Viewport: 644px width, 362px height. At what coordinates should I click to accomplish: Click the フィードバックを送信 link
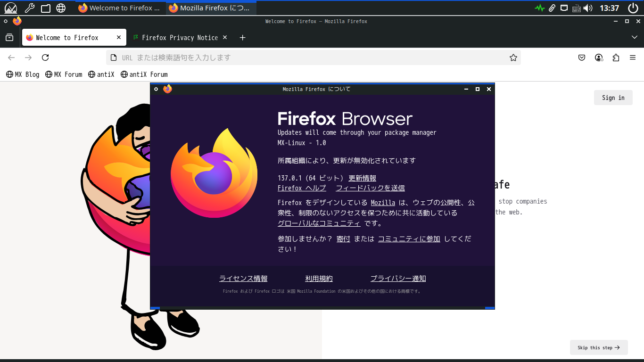pos(370,188)
